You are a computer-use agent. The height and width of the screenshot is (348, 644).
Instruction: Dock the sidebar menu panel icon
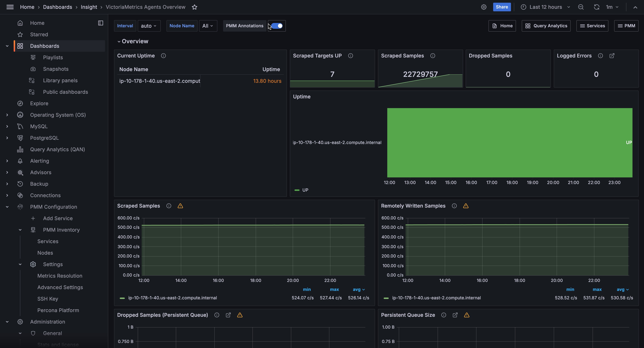tap(101, 23)
